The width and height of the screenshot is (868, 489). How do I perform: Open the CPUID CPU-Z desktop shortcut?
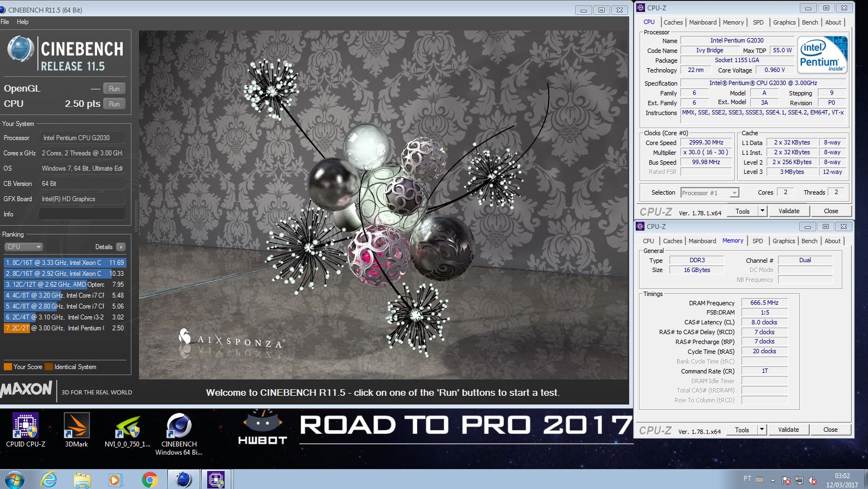(x=26, y=430)
